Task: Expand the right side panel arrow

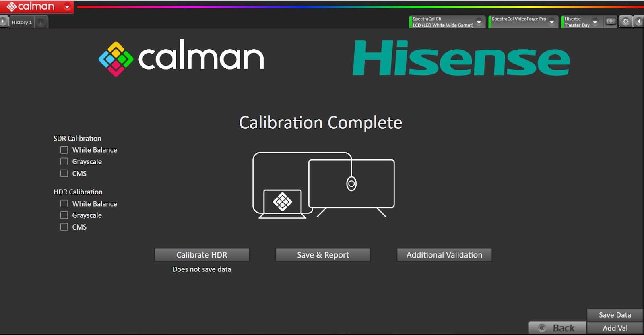Action: pos(639,21)
